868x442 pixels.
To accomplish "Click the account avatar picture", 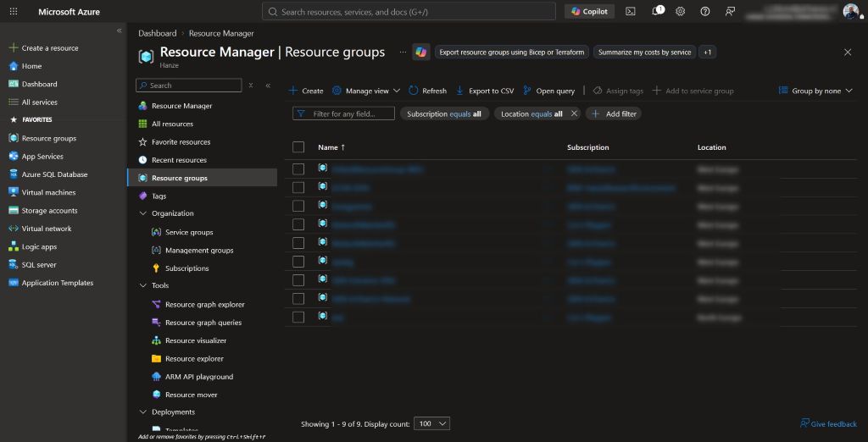I will 850,11.
